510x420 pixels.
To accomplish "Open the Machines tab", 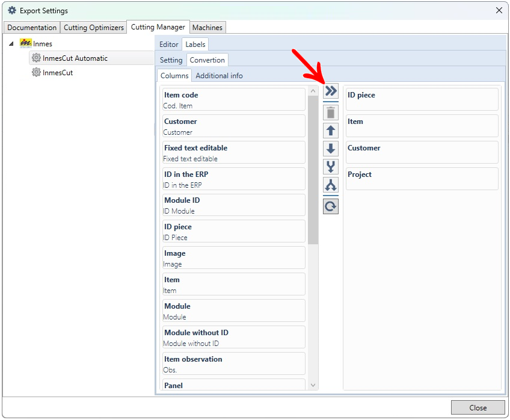I will (207, 28).
